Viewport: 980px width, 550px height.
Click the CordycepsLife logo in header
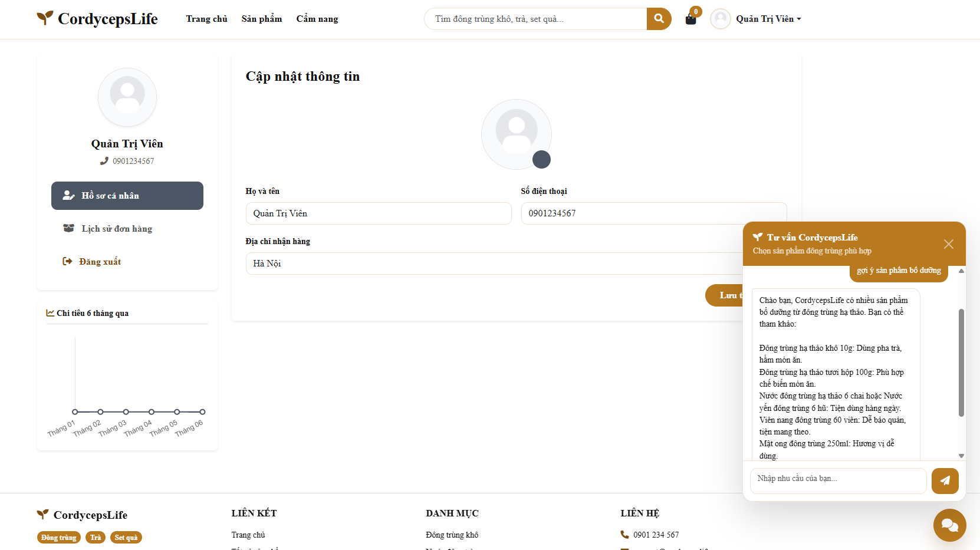point(97,19)
